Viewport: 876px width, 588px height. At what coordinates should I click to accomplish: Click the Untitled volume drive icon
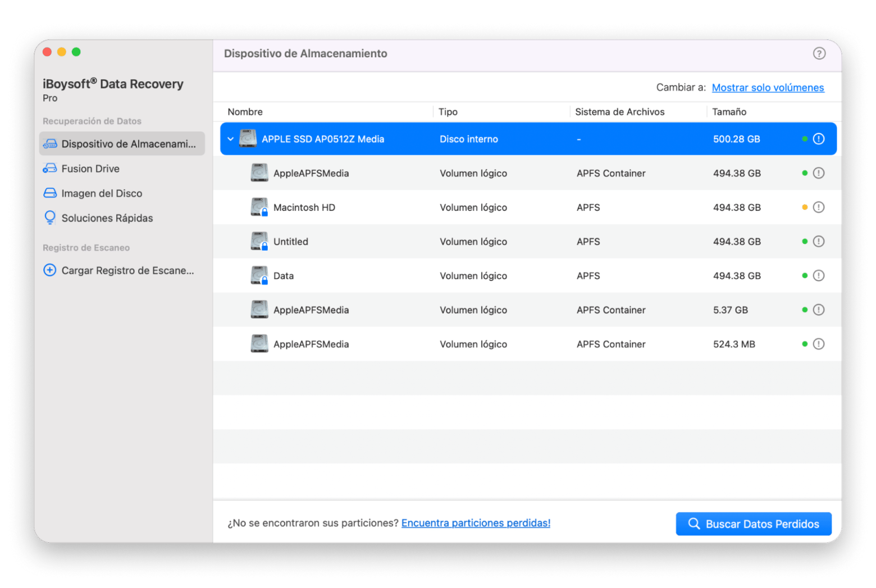[259, 241]
